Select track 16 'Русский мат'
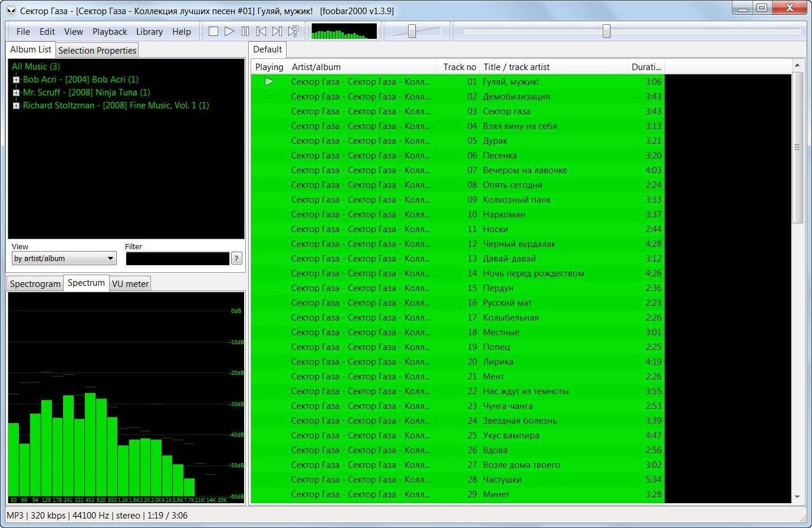The width and height of the screenshot is (812, 528). pyautogui.click(x=458, y=303)
